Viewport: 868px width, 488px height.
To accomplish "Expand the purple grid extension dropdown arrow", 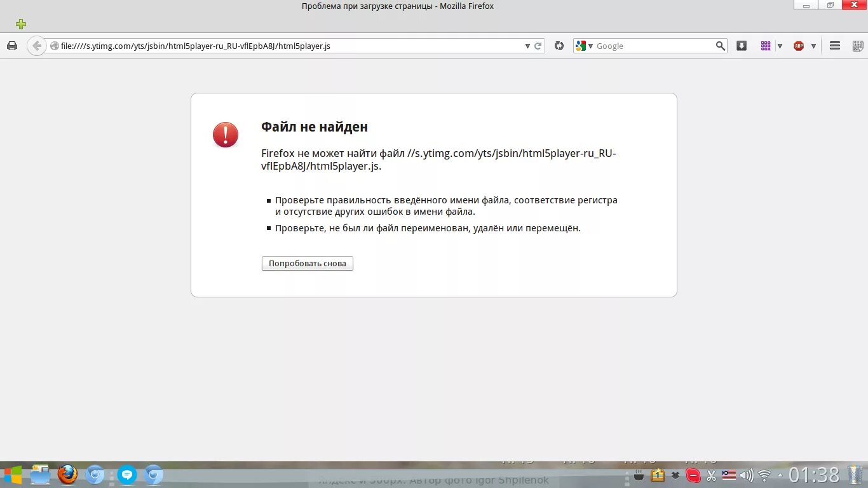I will [780, 46].
